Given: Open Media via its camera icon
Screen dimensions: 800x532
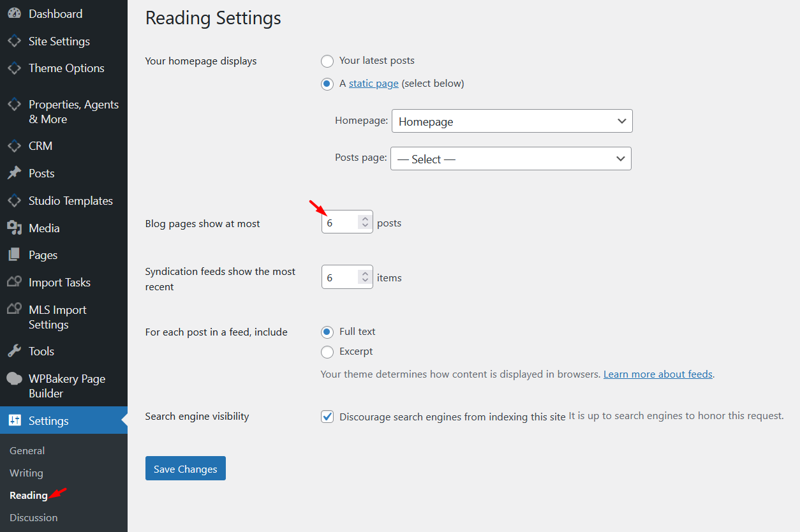Looking at the screenshot, I should click(x=14, y=228).
